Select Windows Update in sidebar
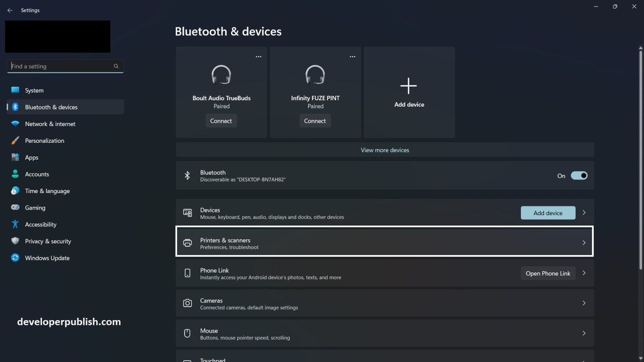This screenshot has width=644, height=362. coord(65,258)
